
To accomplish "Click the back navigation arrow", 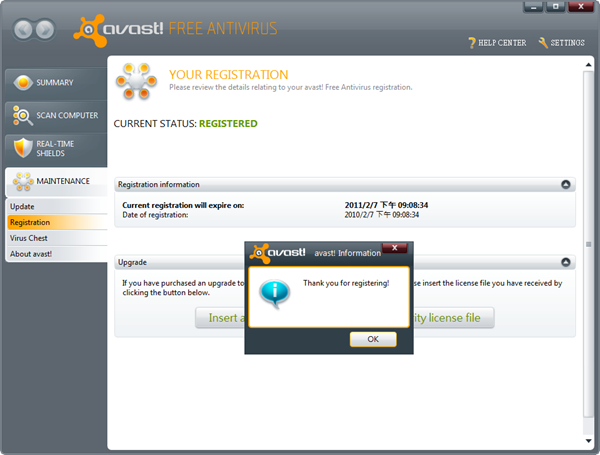I will pos(24,29).
